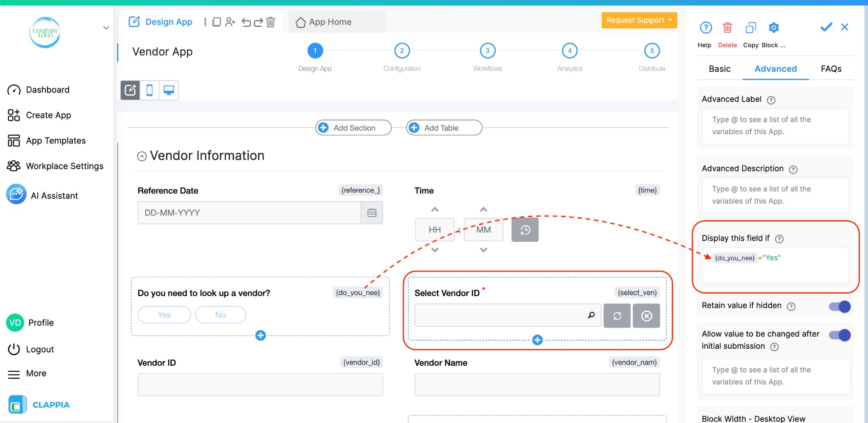Image resolution: width=868 pixels, height=423 pixels.
Task: Collapse the Vendor Information section
Action: pyautogui.click(x=142, y=157)
